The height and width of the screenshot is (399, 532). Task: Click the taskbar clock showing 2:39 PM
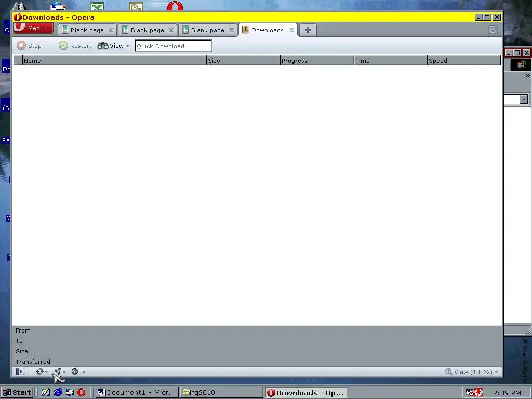507,393
